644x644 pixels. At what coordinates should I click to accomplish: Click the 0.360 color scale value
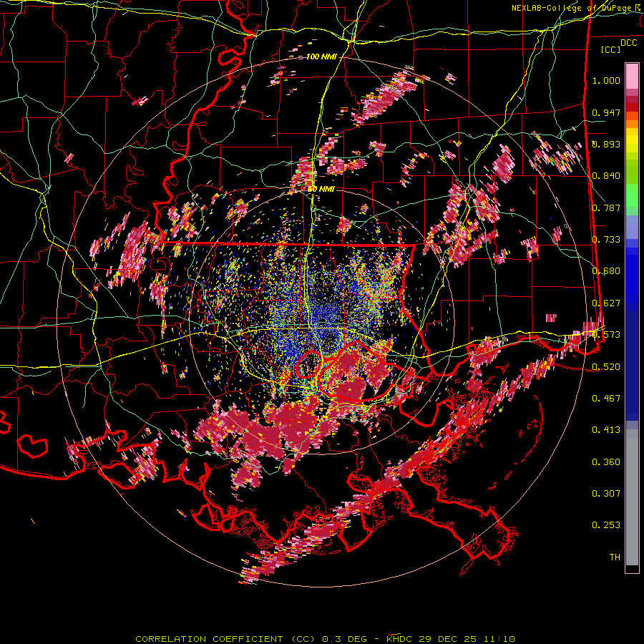coord(606,462)
